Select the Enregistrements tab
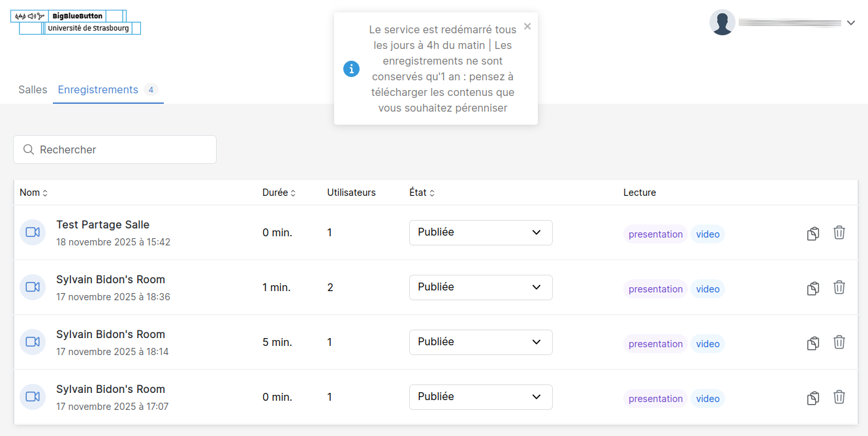The image size is (868, 436). [x=98, y=89]
